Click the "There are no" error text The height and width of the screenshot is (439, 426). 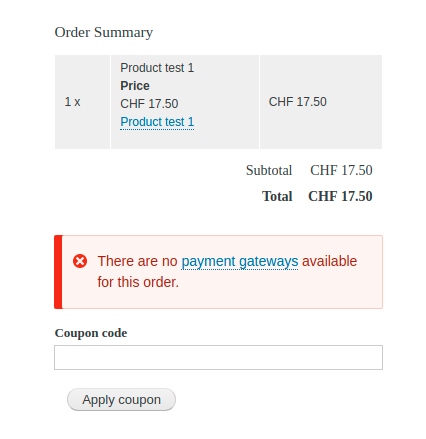point(137,261)
